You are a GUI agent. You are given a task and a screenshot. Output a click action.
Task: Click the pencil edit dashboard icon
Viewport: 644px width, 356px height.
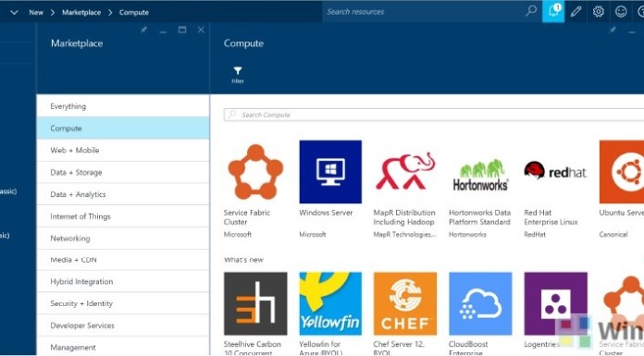[x=576, y=11]
